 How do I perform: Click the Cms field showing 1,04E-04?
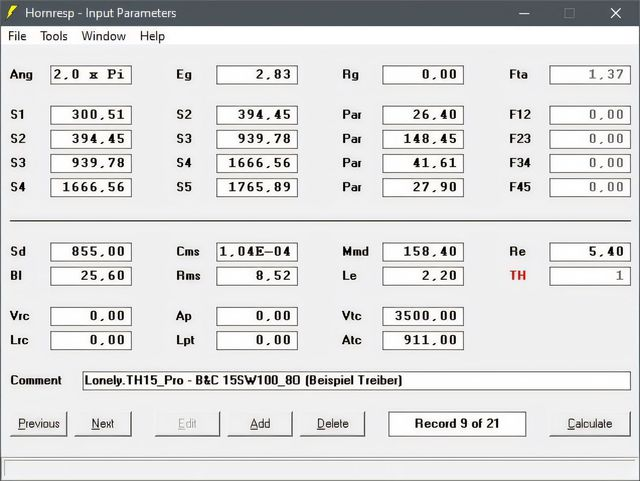click(x=257, y=252)
